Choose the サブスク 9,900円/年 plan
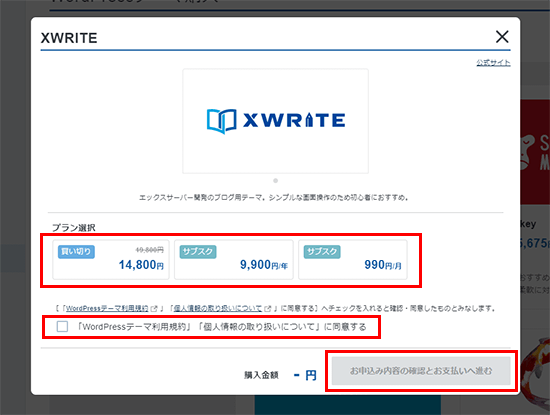The height and width of the screenshot is (415, 550). tap(234, 260)
